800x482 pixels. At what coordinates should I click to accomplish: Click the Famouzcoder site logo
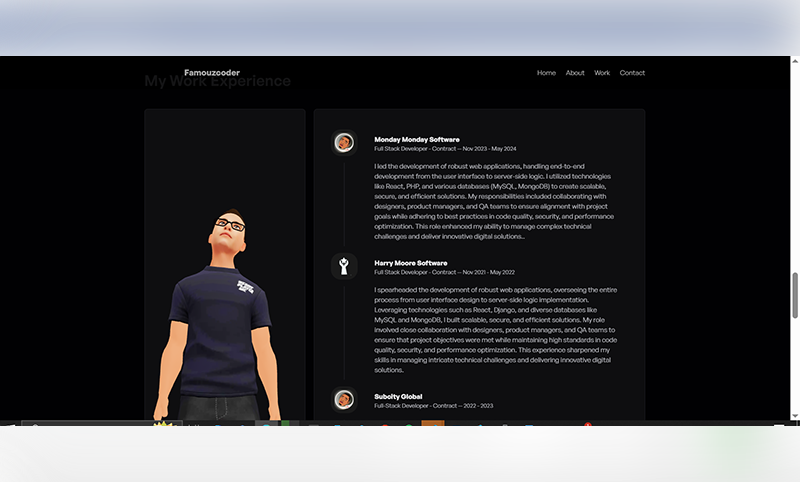(x=212, y=72)
